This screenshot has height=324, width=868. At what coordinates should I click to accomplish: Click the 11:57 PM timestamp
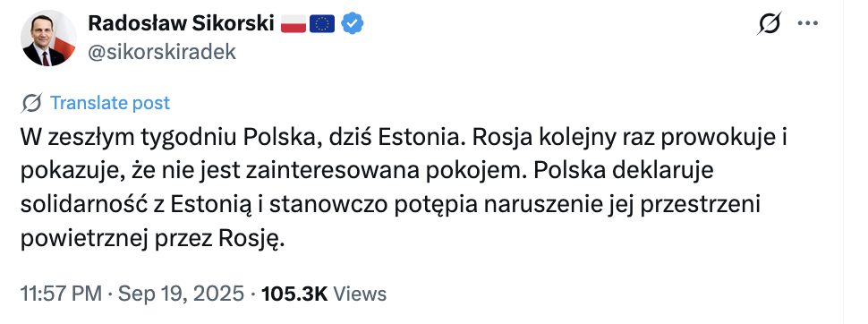coord(62,293)
